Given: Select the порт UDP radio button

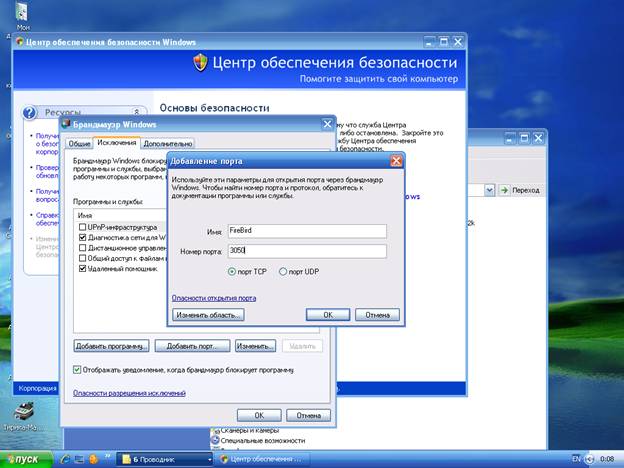Looking at the screenshot, I should 283,272.
